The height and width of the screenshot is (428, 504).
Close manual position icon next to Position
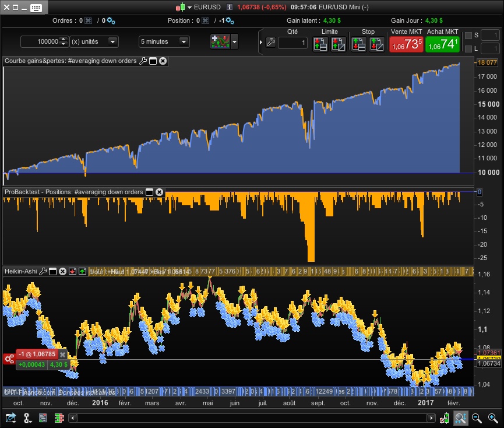tap(205, 20)
